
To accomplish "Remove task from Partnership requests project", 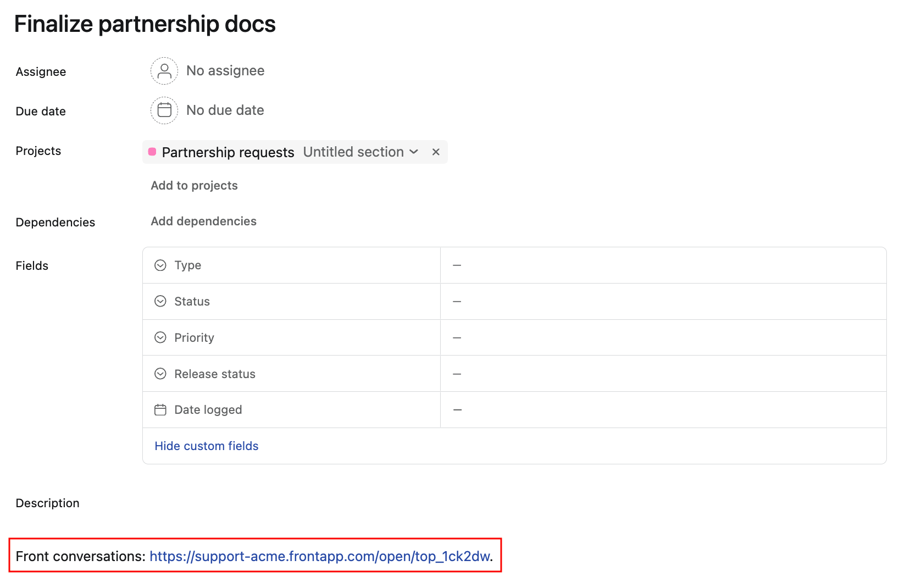I will coord(436,152).
